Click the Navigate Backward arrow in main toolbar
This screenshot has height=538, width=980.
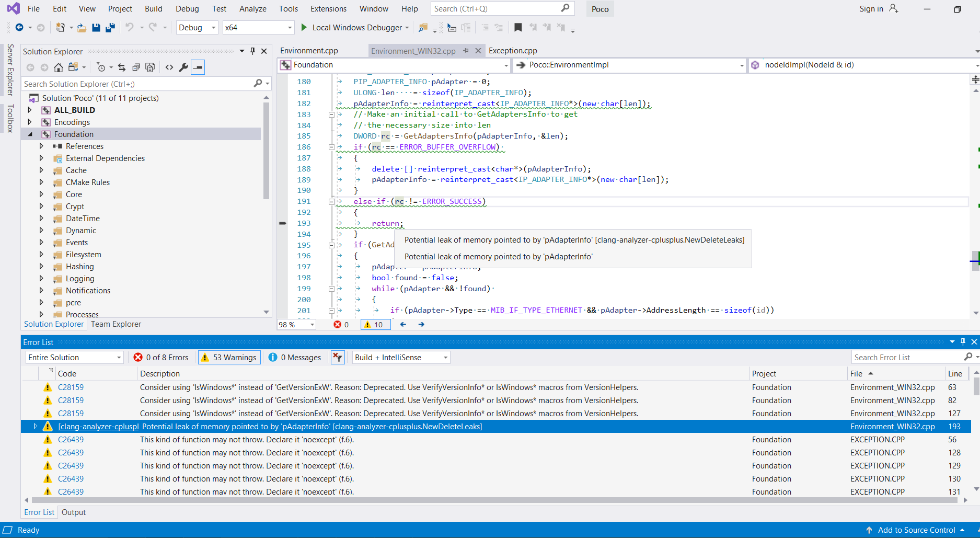click(19, 28)
